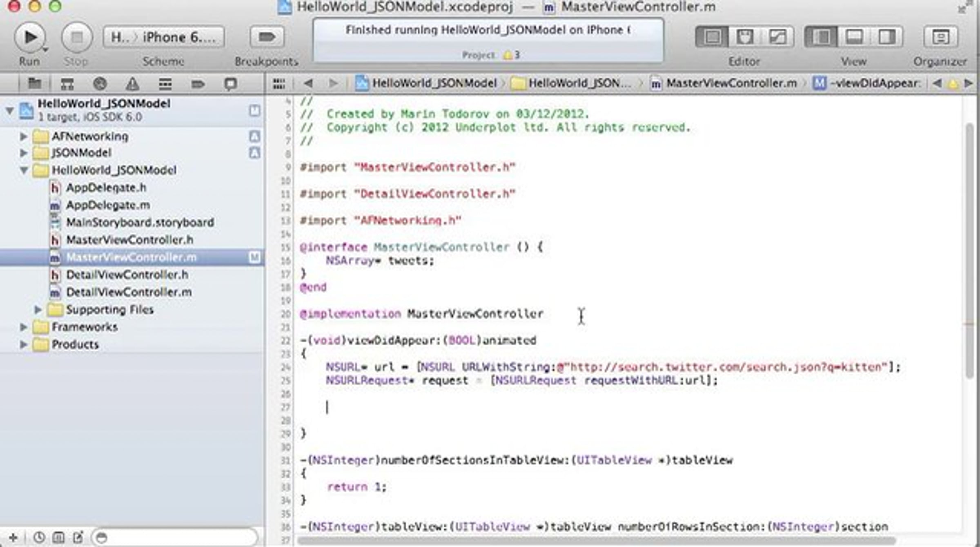Open DetailViewController.m file
Viewport: 980px width, 547px height.
[129, 292]
